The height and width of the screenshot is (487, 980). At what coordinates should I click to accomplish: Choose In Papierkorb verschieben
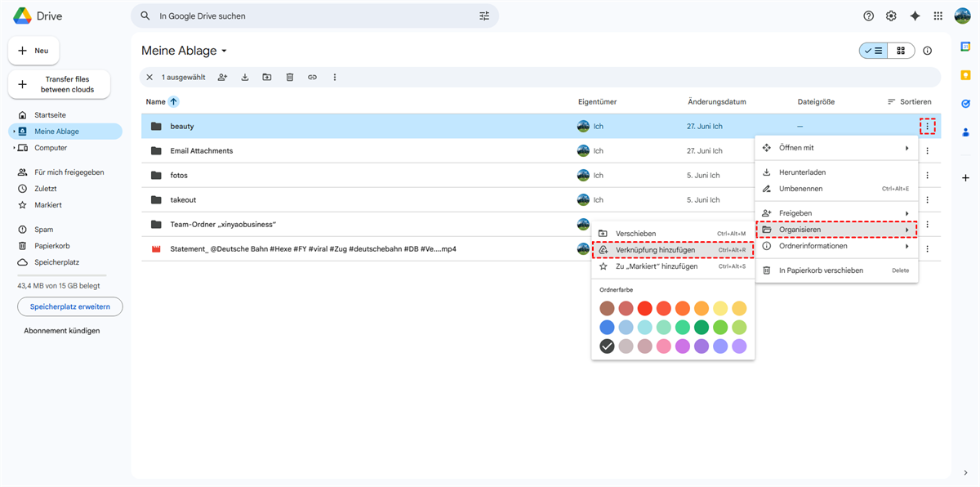tap(821, 270)
